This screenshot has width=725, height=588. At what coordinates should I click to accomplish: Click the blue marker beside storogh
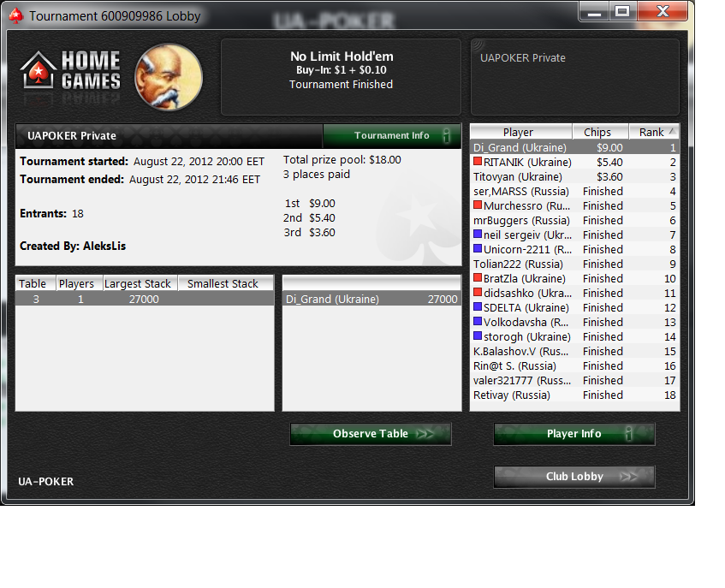pos(478,336)
